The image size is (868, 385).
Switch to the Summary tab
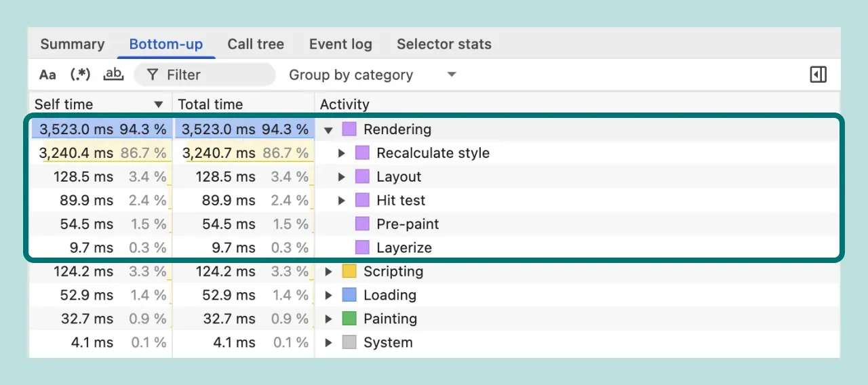pyautogui.click(x=73, y=44)
